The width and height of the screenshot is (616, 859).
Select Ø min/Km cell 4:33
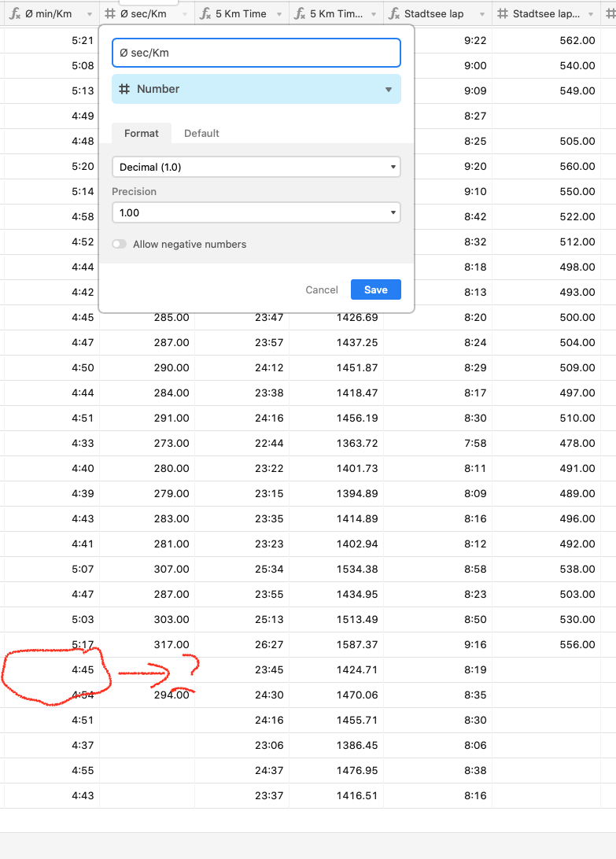coord(51,443)
